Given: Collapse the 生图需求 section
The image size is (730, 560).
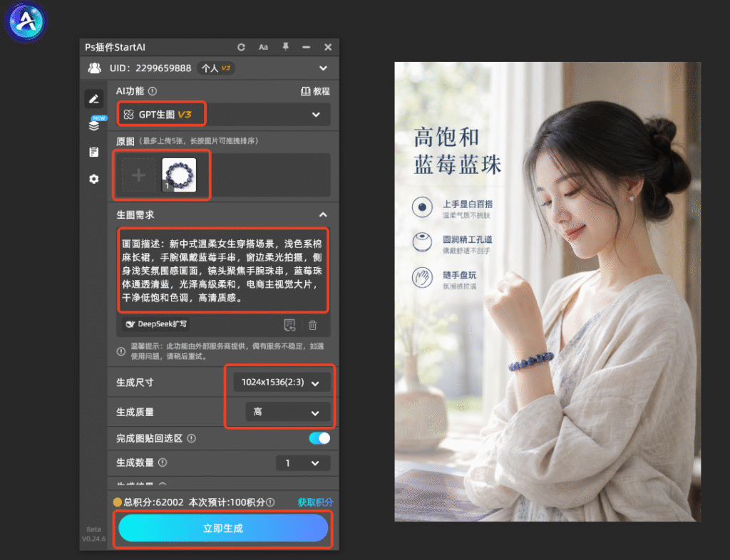Looking at the screenshot, I should (323, 215).
